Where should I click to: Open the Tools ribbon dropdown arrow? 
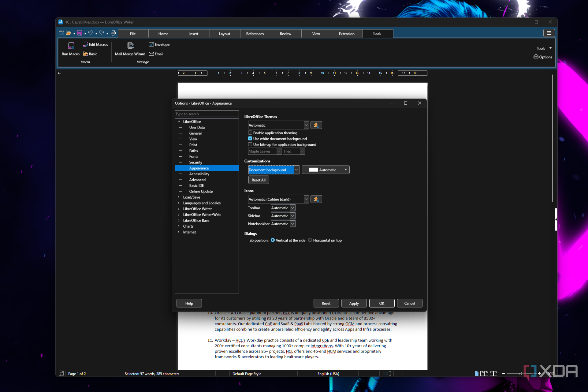coord(550,48)
